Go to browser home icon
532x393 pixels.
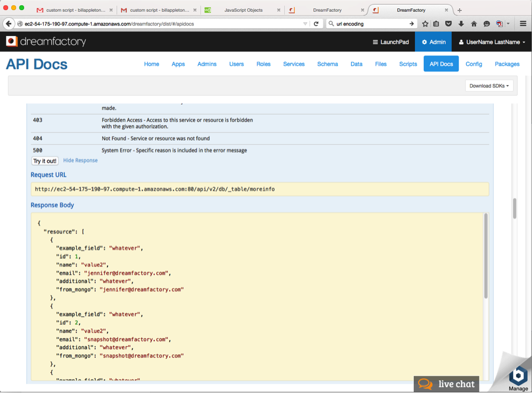click(474, 24)
